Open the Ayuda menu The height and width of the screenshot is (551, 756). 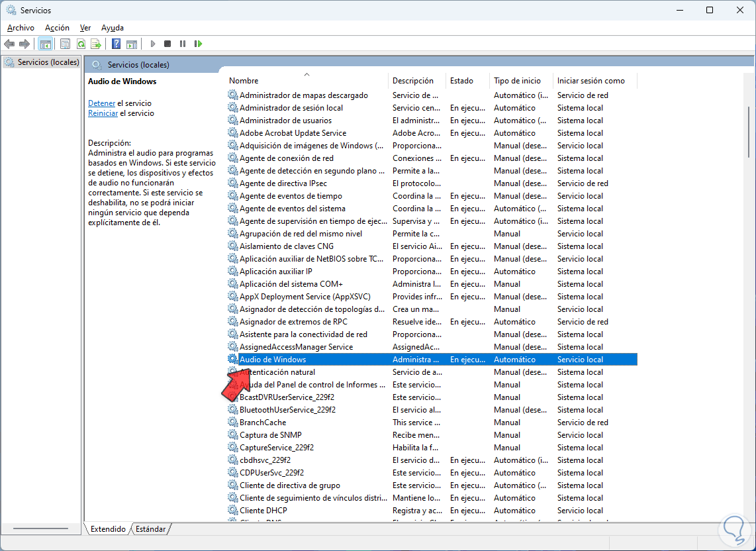point(113,28)
